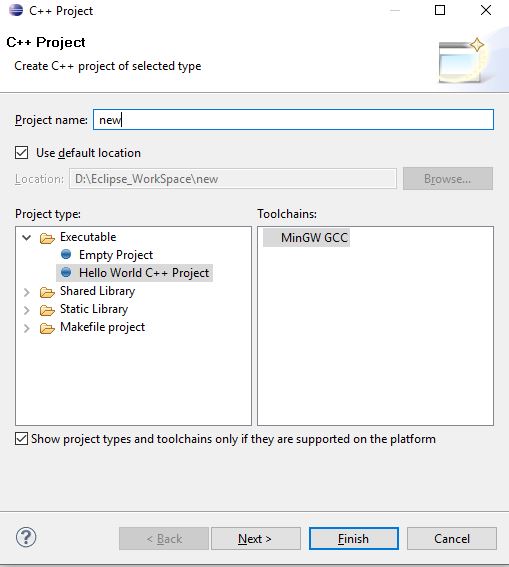The image size is (509, 567).
Task: Click Finish to create project
Action: coord(354,539)
